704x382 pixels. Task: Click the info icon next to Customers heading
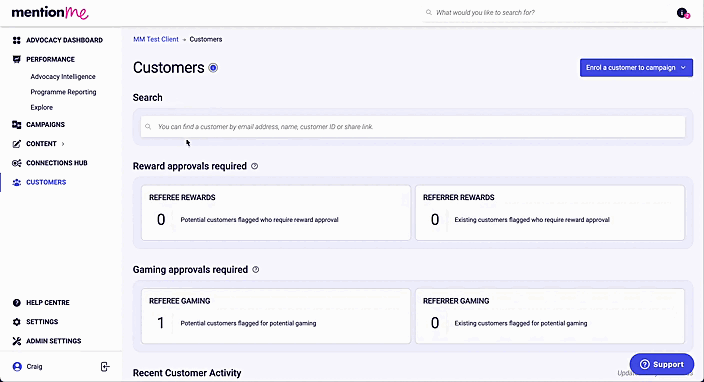[213, 68]
